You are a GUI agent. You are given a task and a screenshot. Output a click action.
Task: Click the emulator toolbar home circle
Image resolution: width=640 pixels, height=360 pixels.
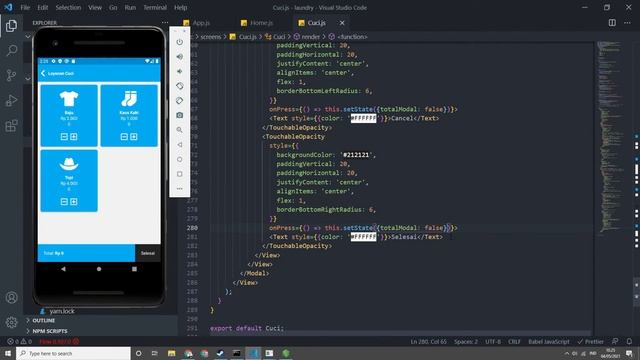[x=180, y=159]
